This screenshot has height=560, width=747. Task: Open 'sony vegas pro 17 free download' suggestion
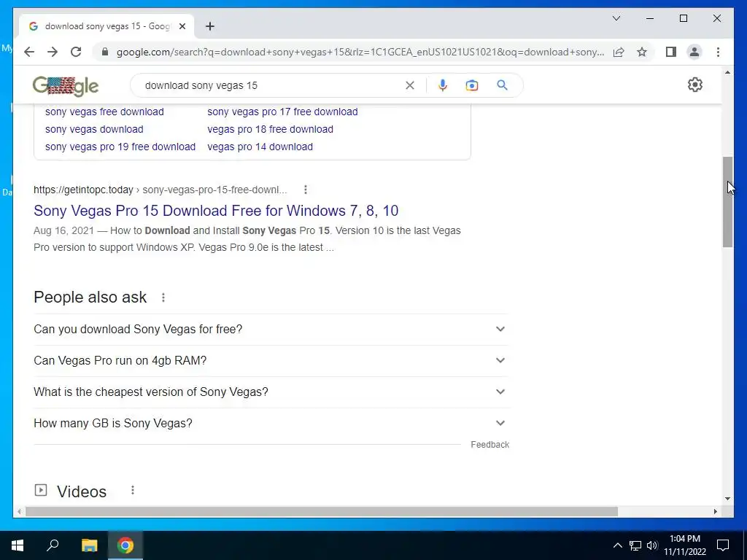coord(282,112)
